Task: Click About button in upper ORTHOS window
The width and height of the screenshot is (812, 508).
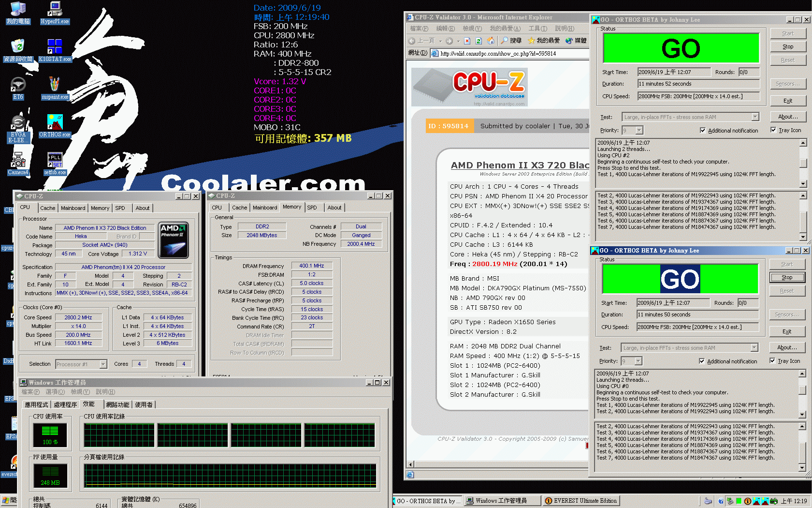Action: click(x=788, y=117)
